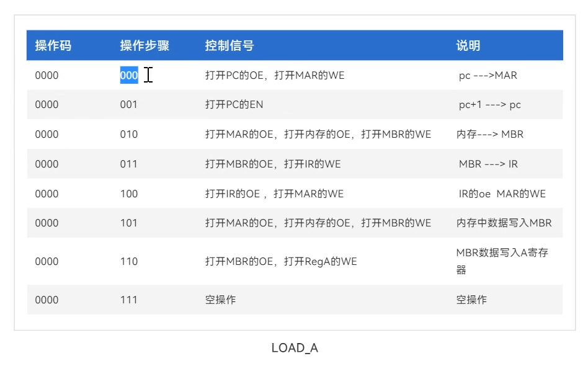Click step 011 cell
Image resolution: width=588 pixels, height=366 pixels.
[129, 164]
